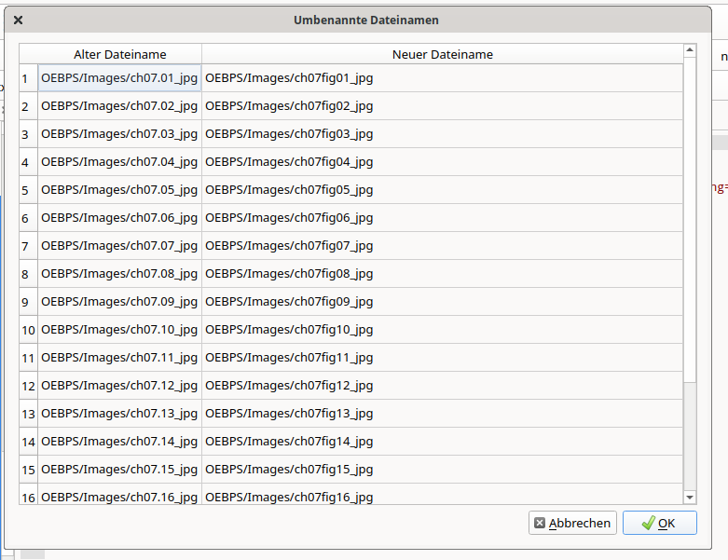Screen dimensions: 728x560
Task: Click the OK button
Action: click(x=659, y=524)
